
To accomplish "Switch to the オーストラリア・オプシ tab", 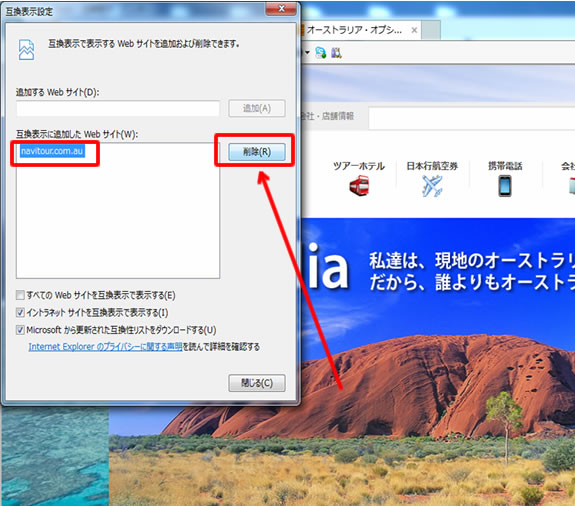I will [354, 30].
